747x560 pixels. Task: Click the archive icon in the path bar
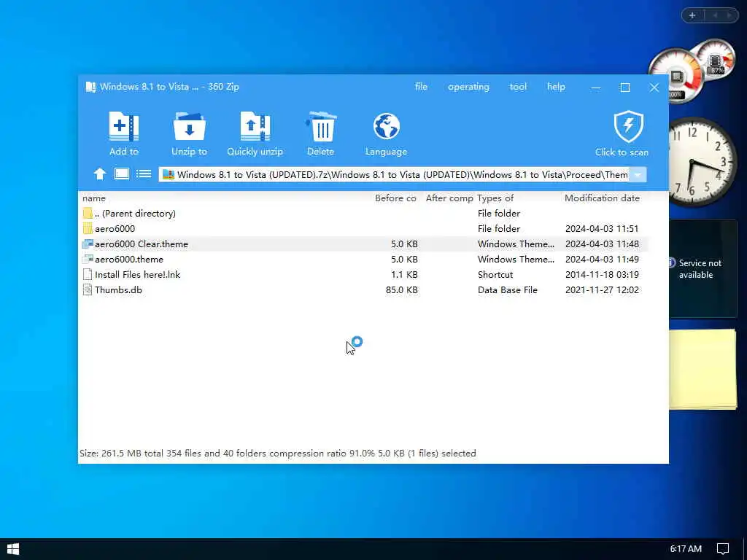pos(169,175)
